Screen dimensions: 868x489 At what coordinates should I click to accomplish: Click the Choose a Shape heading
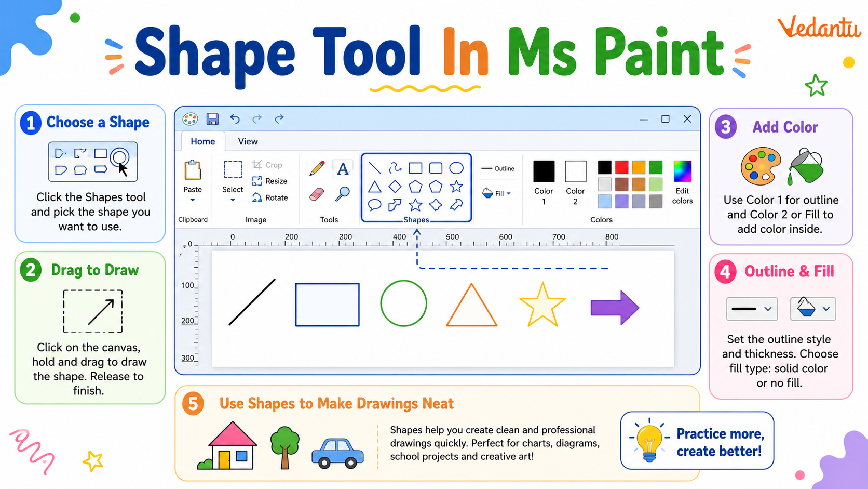point(98,122)
